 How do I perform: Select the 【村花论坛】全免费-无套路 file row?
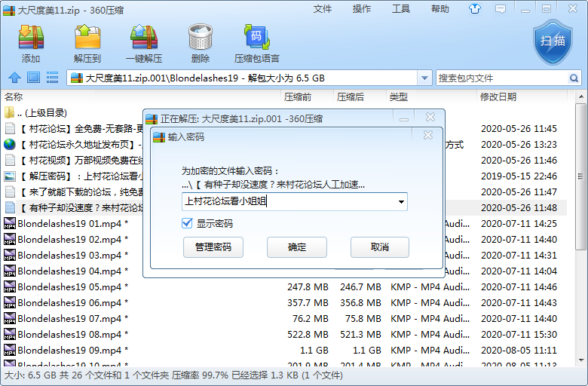point(81,129)
